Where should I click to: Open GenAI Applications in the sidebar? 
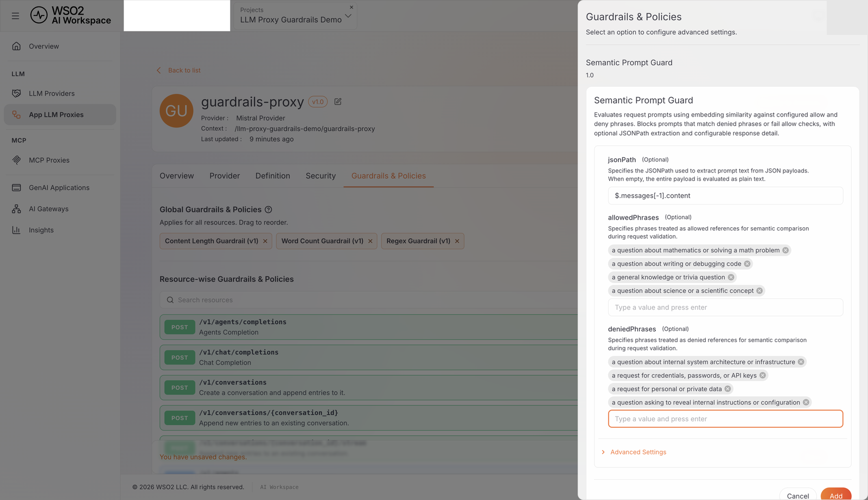coord(60,188)
